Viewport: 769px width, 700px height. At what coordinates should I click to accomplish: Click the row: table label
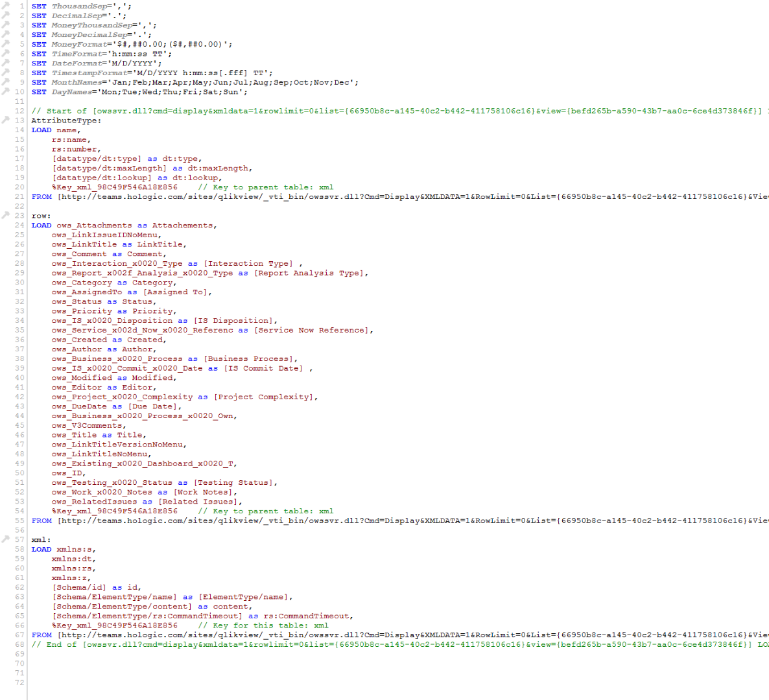pyautogui.click(x=41, y=216)
